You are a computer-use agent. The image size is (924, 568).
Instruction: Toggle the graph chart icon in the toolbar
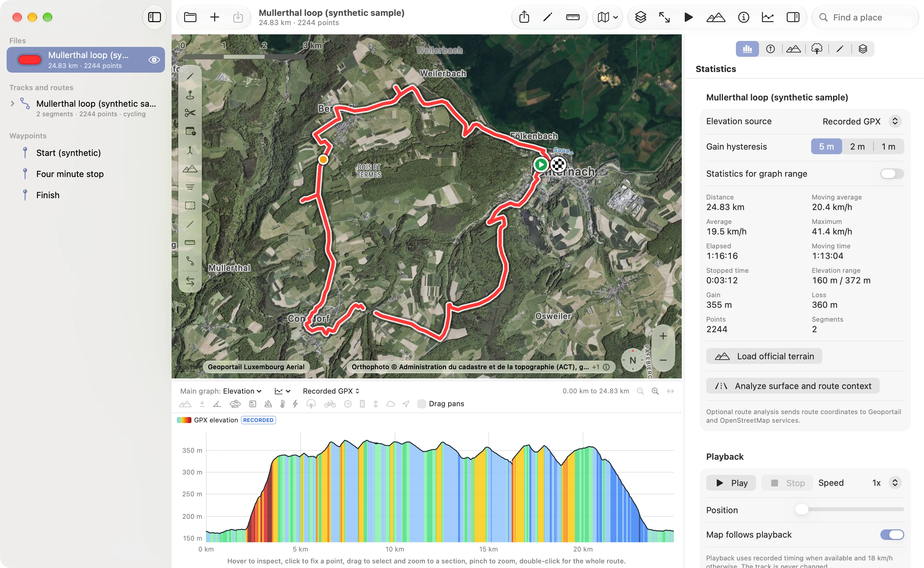click(768, 17)
